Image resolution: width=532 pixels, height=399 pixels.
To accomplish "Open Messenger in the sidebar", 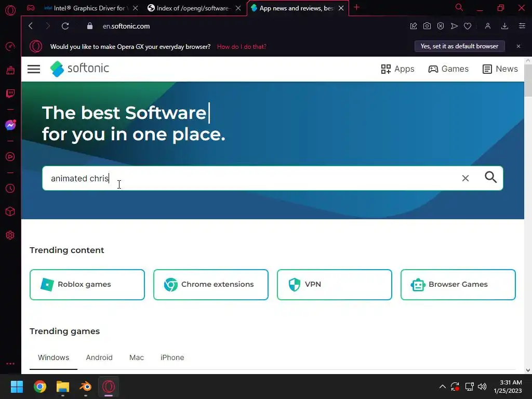I will (10, 125).
